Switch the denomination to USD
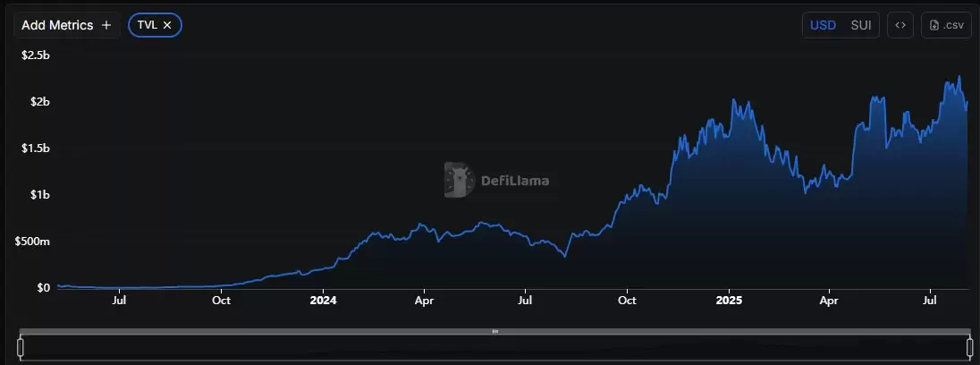This screenshot has width=980, height=365. pos(824,26)
